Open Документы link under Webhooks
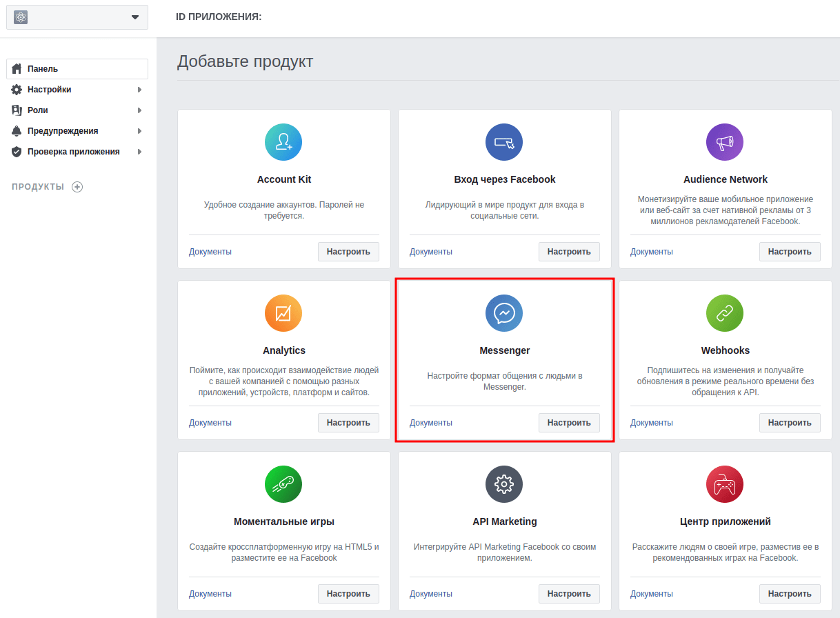Viewport: 840px width, 618px height. click(651, 422)
